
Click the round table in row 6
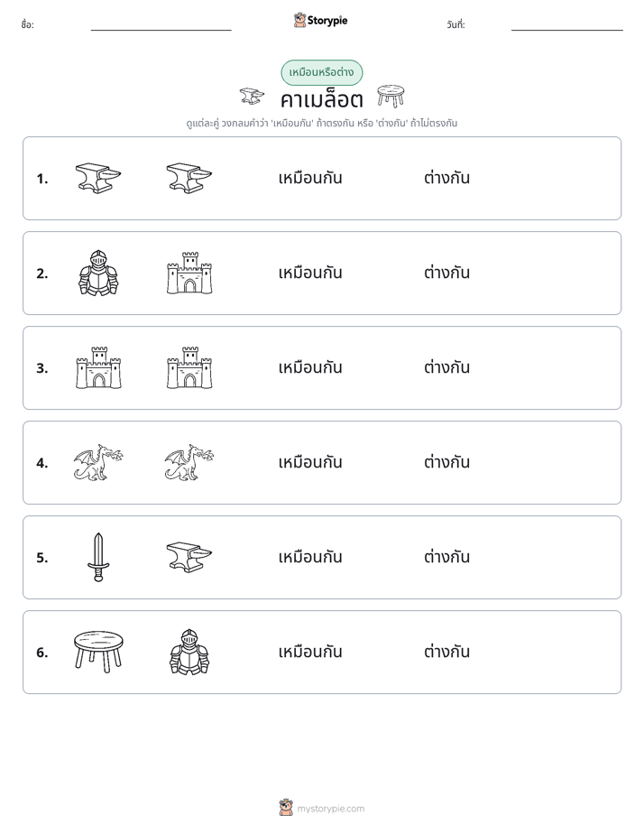(x=98, y=652)
